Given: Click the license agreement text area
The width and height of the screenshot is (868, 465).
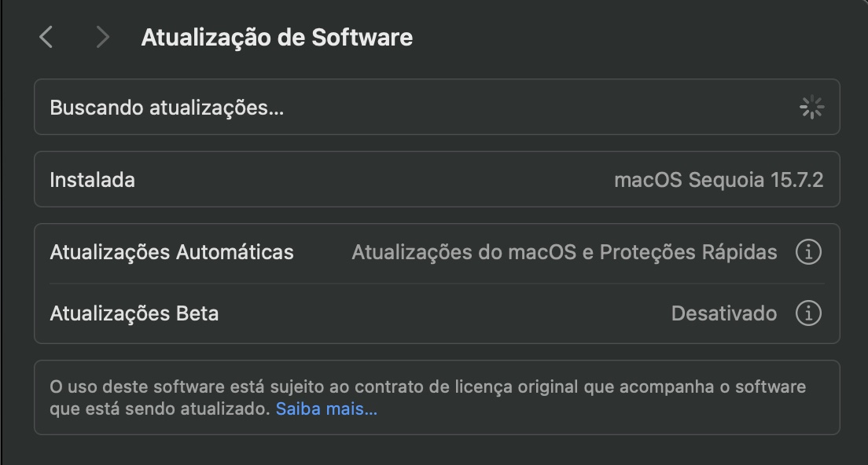Looking at the screenshot, I should (x=428, y=397).
